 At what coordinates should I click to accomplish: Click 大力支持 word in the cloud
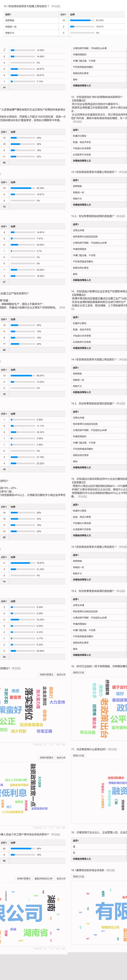(57, 702)
